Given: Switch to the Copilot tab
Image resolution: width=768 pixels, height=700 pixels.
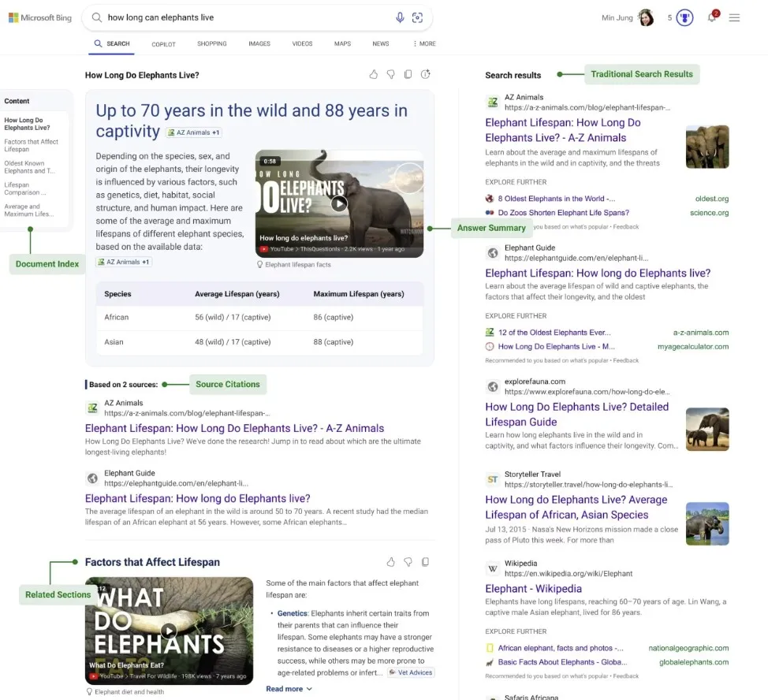Looking at the screenshot, I should [x=163, y=44].
